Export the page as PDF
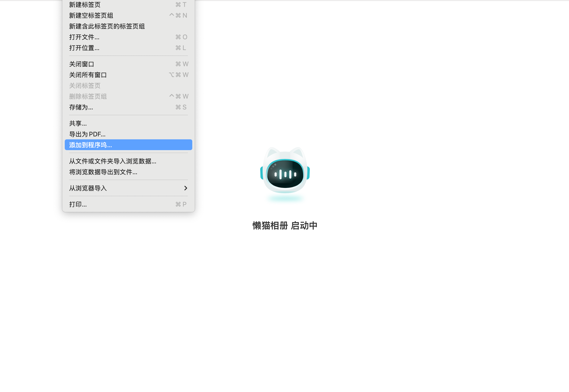The width and height of the screenshot is (569, 392). tap(87, 134)
